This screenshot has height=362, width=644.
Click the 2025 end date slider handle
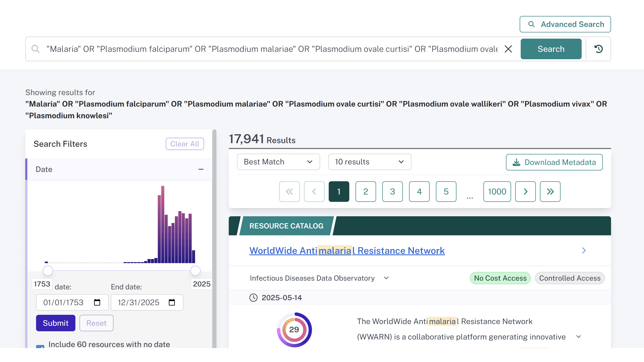coord(195,271)
